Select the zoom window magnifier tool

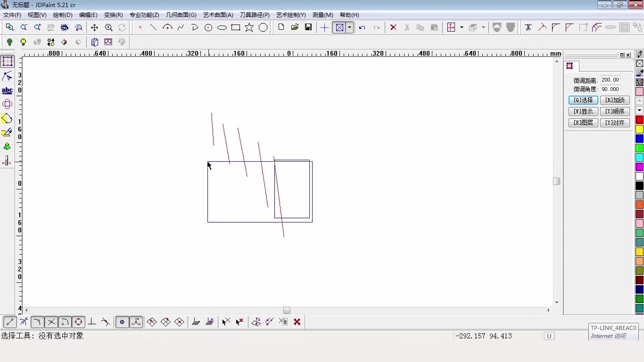pyautogui.click(x=9, y=27)
